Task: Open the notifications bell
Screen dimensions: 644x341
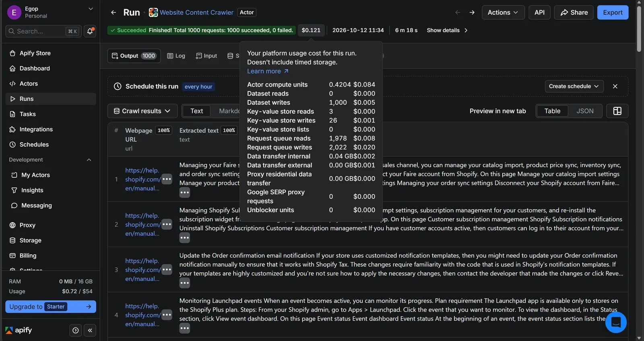Action: 90,31
